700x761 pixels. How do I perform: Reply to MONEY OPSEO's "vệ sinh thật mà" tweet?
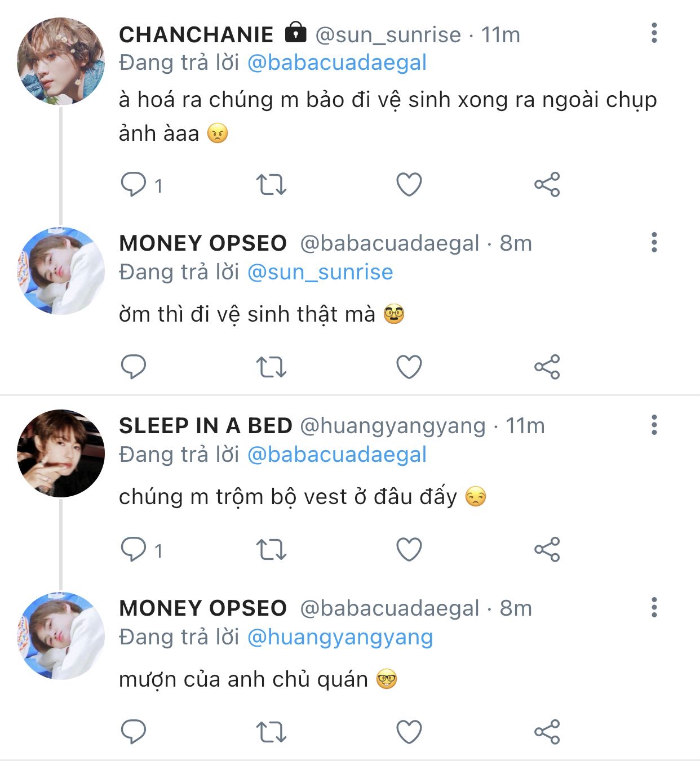pos(134,367)
